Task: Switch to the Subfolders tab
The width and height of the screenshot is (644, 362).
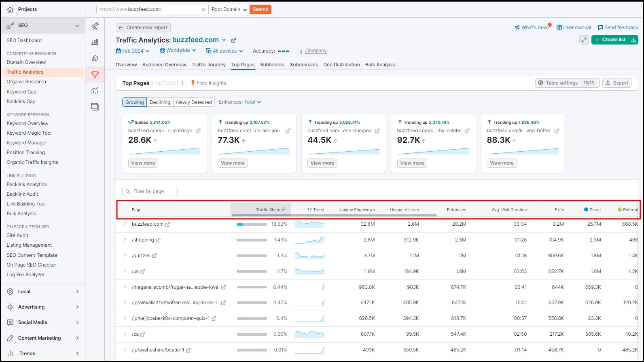Action: pos(272,65)
